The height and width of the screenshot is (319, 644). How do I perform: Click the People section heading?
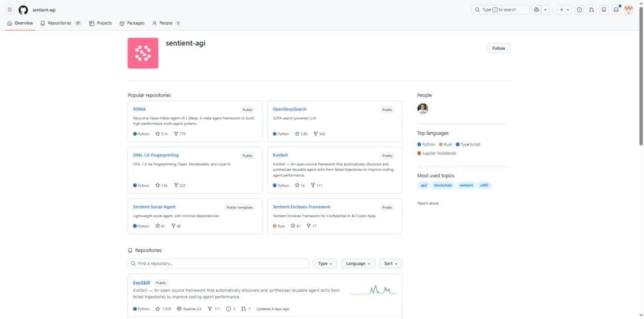click(x=425, y=95)
